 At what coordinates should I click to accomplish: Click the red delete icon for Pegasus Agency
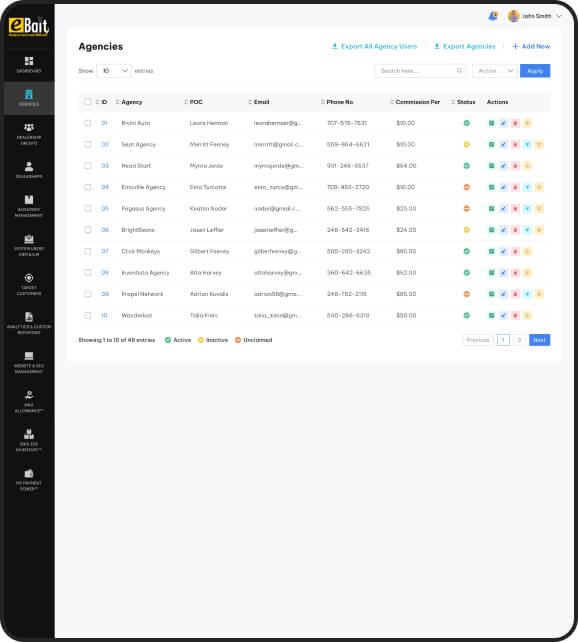[515, 208]
